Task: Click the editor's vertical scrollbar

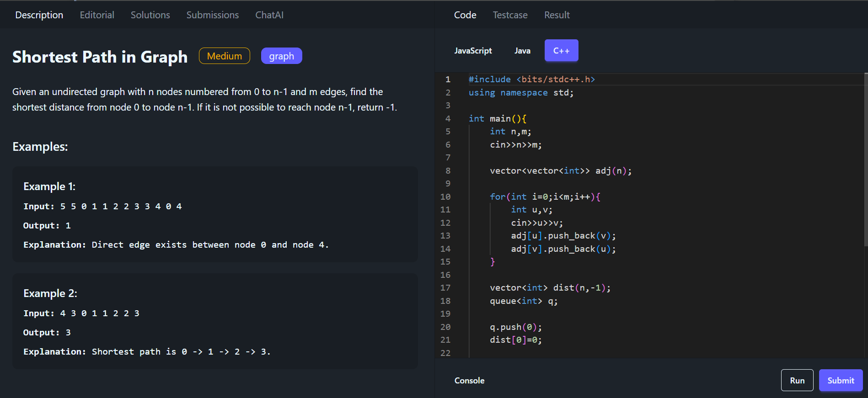Action: pyautogui.click(x=866, y=160)
